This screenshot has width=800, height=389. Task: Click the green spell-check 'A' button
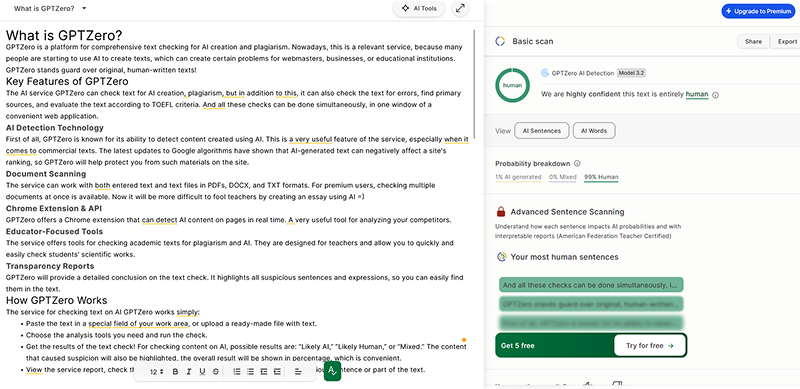[x=332, y=371]
